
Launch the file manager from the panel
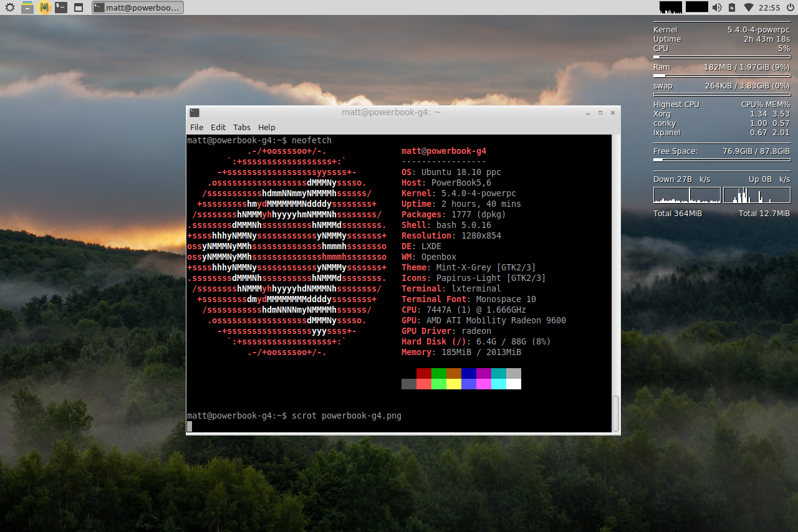click(x=27, y=7)
